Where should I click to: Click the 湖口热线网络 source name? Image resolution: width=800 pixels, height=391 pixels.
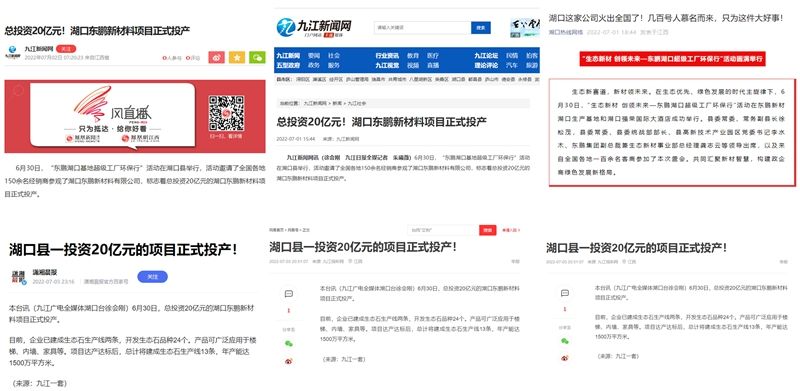[566, 32]
